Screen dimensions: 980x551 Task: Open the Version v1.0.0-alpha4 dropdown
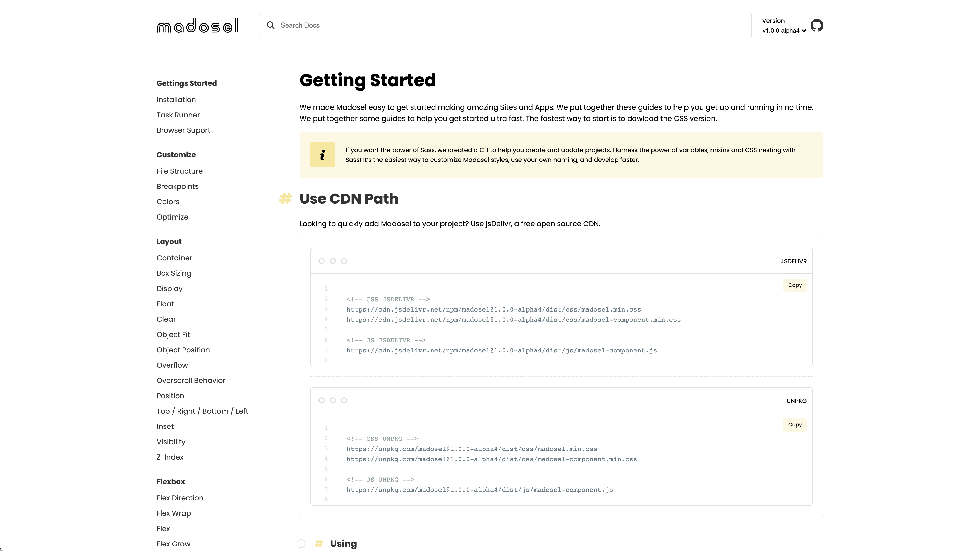coord(784,30)
